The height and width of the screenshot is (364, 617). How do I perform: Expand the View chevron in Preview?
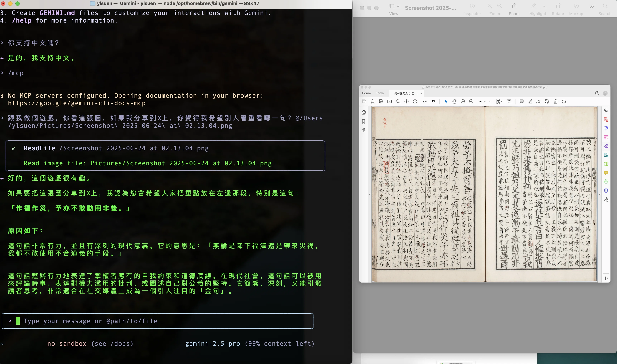(x=398, y=6)
